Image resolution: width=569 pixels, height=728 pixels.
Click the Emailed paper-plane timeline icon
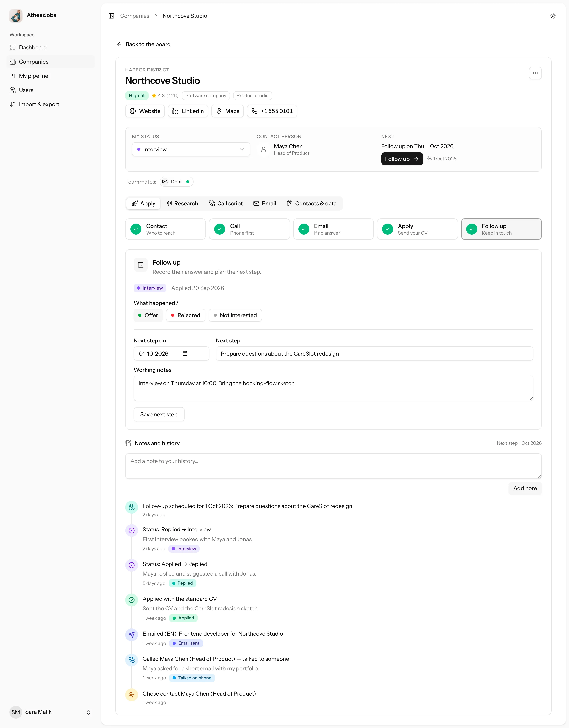(132, 635)
